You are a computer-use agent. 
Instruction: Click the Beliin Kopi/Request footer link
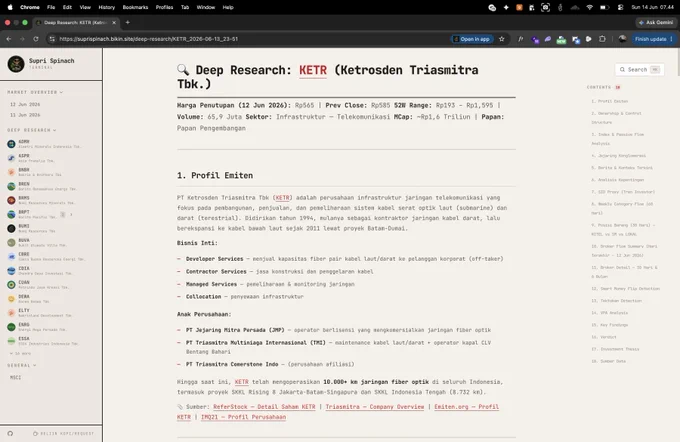click(64, 433)
